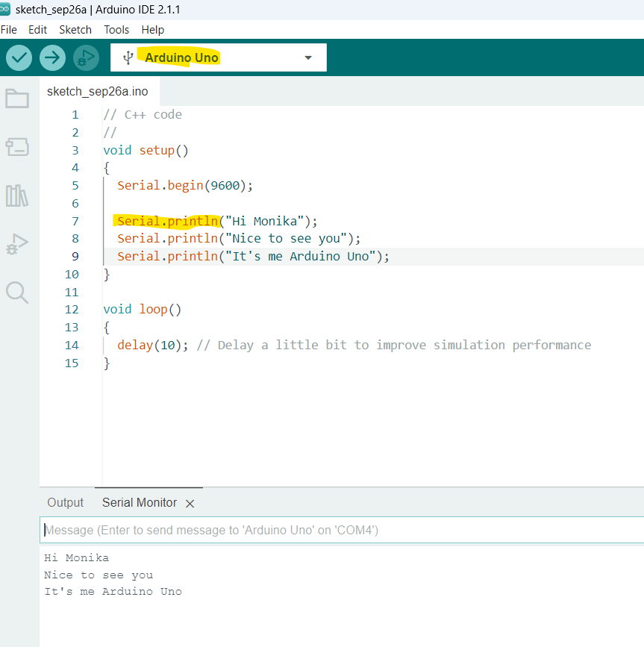Open the File menu
Image resolution: width=644 pixels, height=647 pixels.
9,30
